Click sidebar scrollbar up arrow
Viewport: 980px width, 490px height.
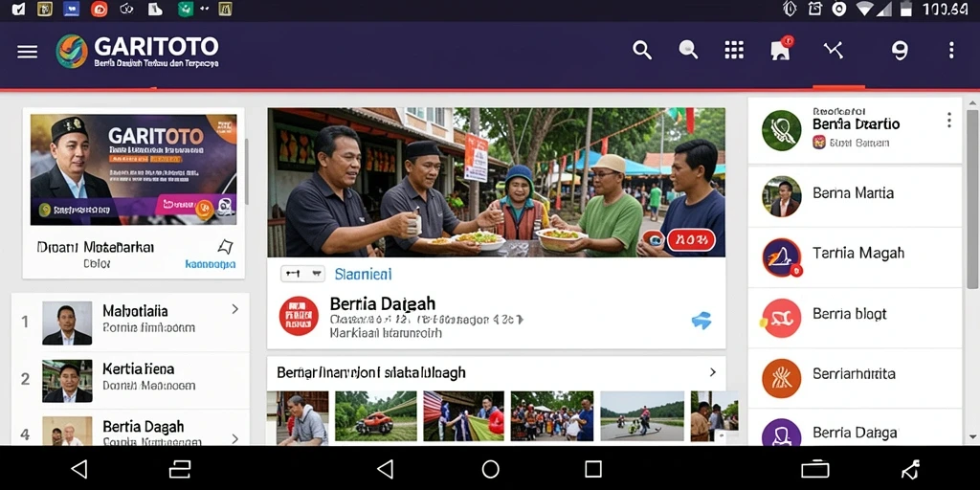coord(972,103)
